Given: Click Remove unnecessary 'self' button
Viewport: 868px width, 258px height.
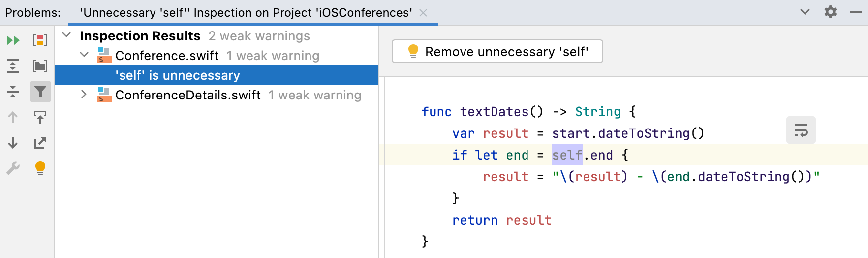Looking at the screenshot, I should pos(497,51).
